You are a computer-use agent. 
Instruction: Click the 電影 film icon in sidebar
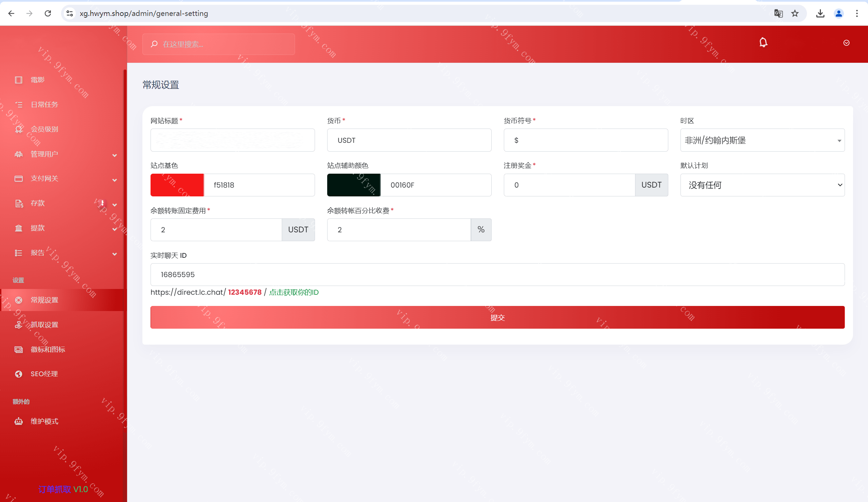[19, 80]
